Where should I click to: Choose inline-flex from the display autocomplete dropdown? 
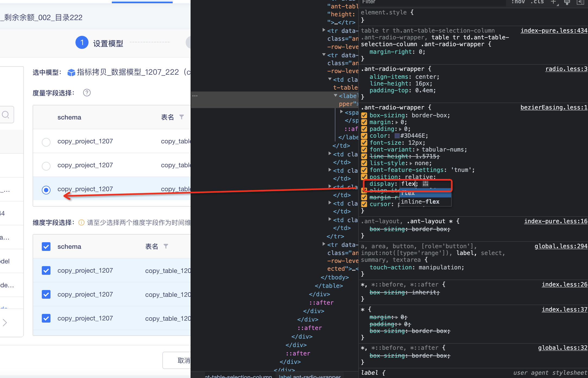click(420, 201)
